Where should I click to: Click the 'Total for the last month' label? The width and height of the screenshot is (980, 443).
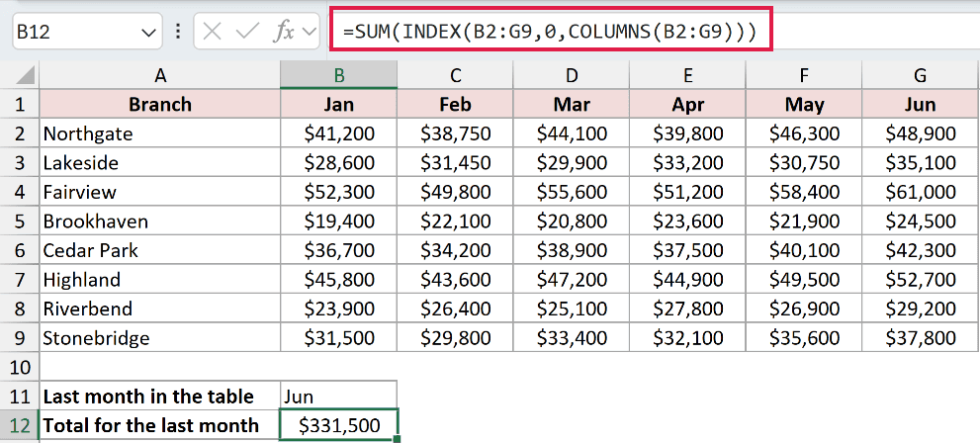click(x=160, y=425)
